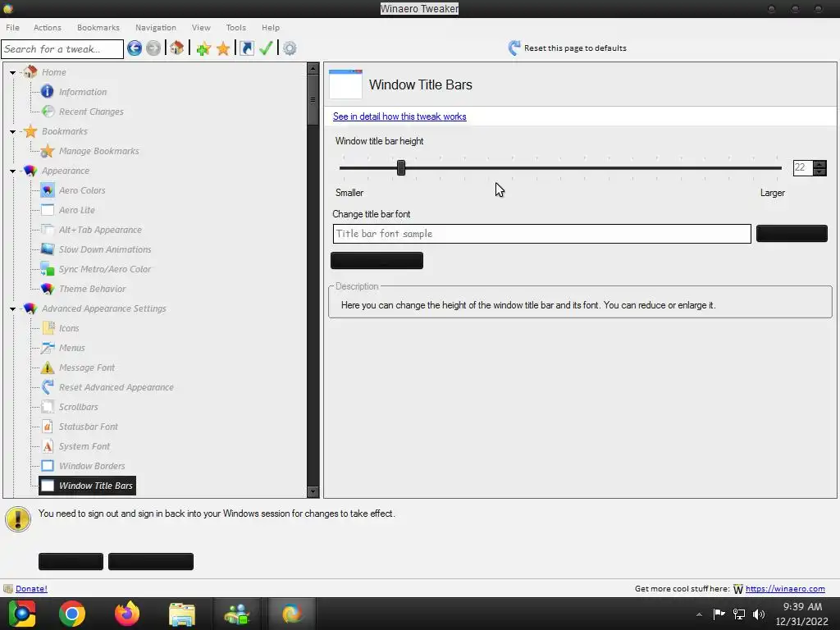Open the Bookmarks menu
Image resolution: width=840 pixels, height=630 pixels.
[x=98, y=27]
